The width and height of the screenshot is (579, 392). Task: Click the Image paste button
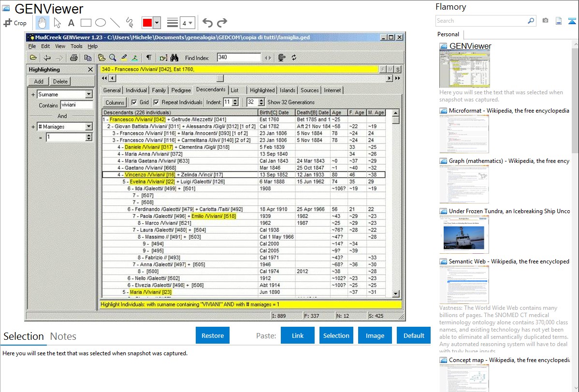point(375,335)
